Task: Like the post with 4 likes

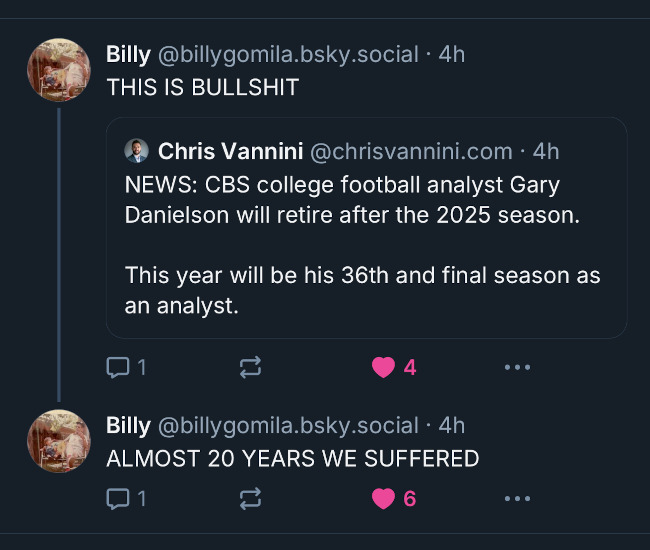Action: pos(383,368)
